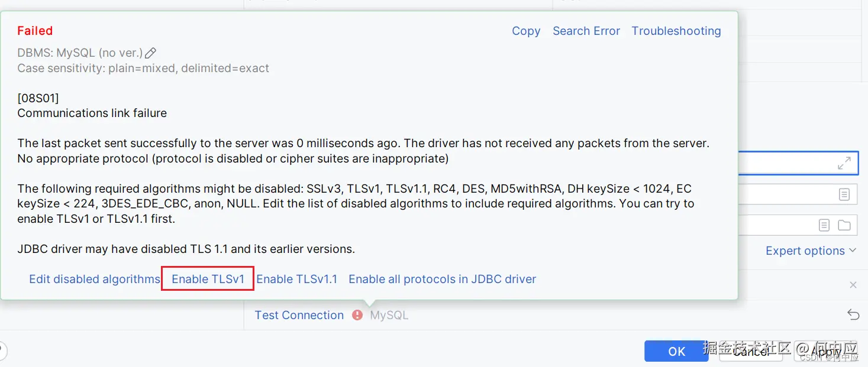Viewport: 868px width, 367px height.
Task: Click the MySQL driver label after Test Connection
Action: (389, 315)
